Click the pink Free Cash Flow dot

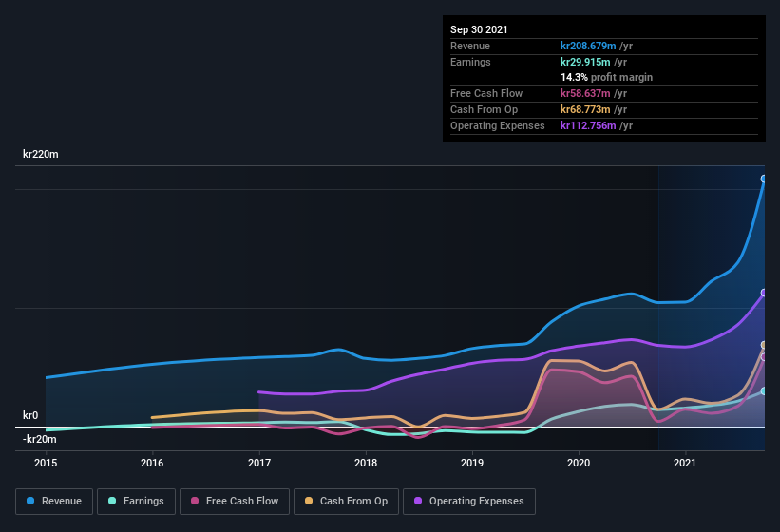click(x=195, y=501)
